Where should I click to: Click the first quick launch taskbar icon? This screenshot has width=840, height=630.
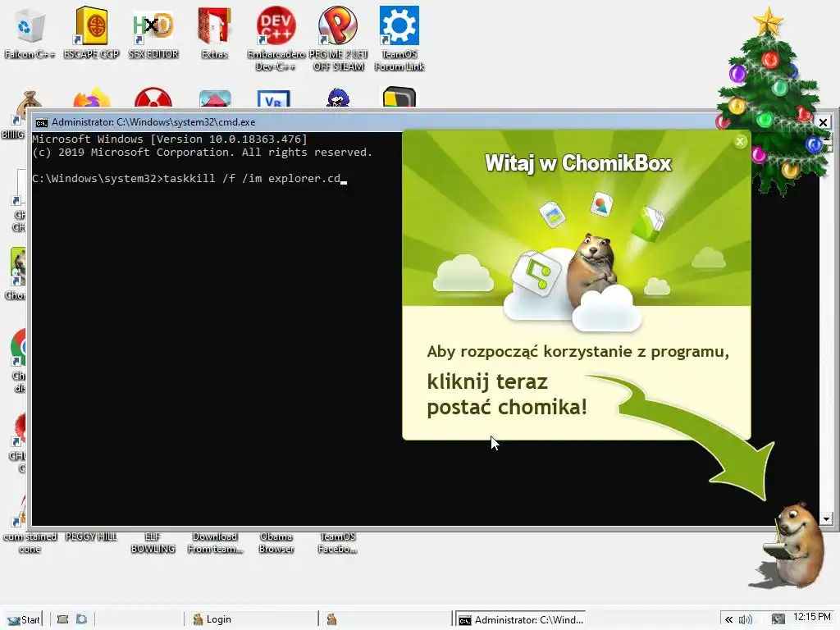(62, 619)
